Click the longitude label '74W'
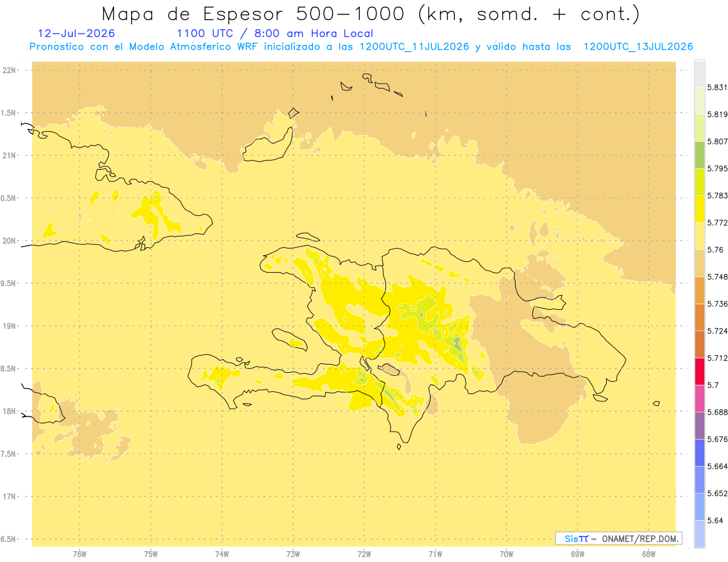Screen dimensions: 728x562 click(x=222, y=555)
